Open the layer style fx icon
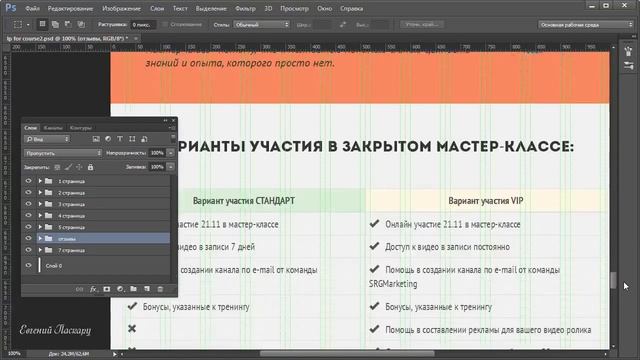 (x=93, y=289)
